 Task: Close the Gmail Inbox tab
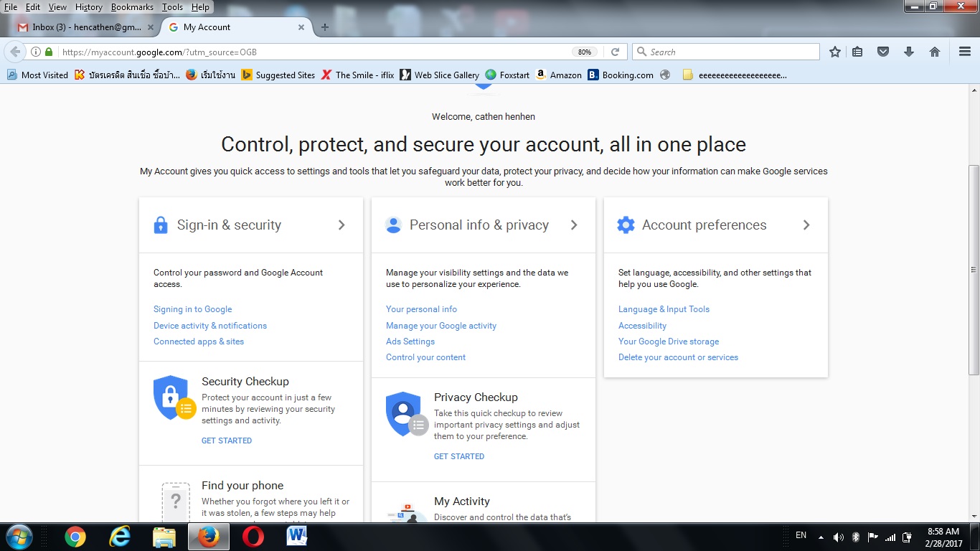click(x=150, y=27)
